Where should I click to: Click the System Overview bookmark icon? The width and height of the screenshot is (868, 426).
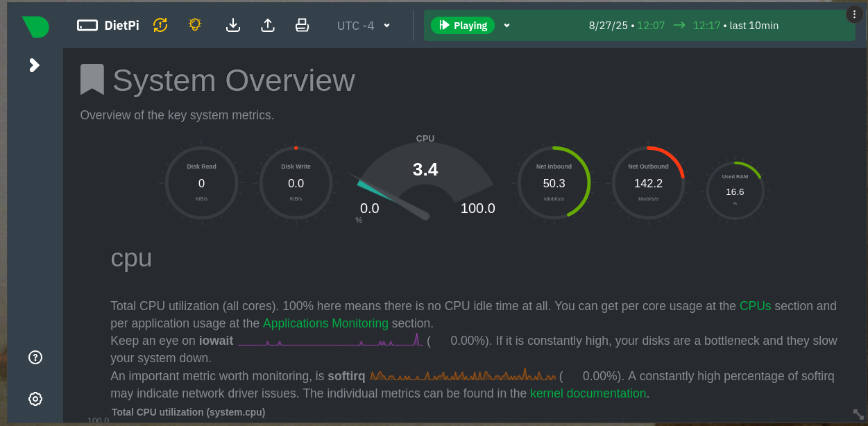tap(92, 80)
